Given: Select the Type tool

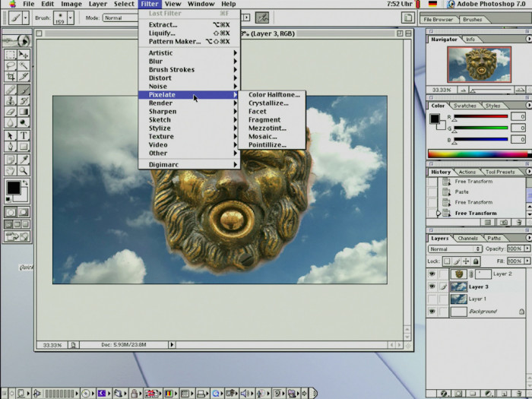Looking at the screenshot, I should coord(24,135).
